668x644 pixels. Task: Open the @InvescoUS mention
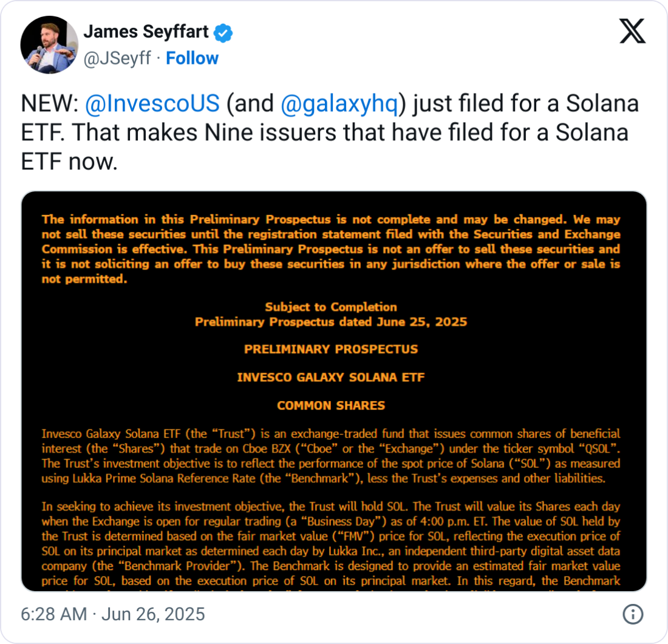pos(152,104)
